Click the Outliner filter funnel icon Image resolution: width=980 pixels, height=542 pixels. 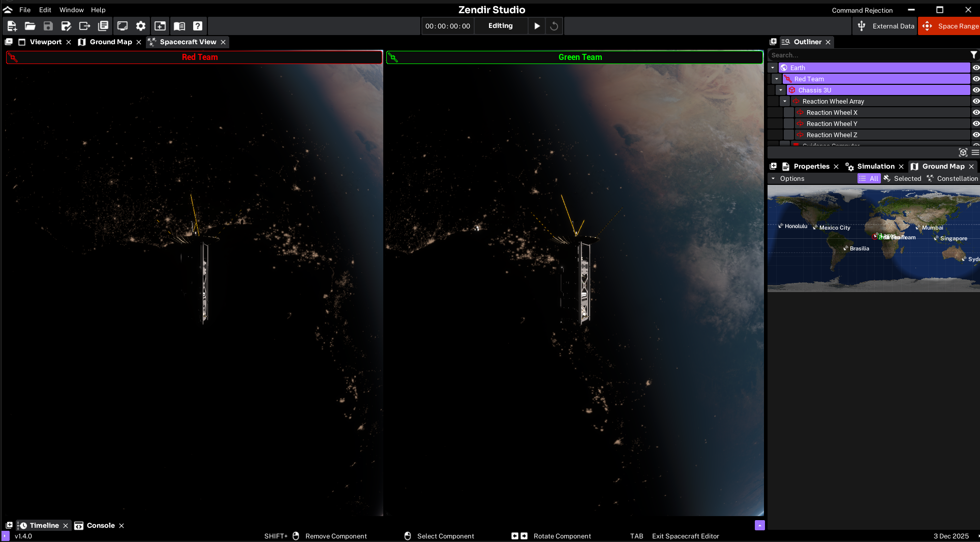coord(973,55)
